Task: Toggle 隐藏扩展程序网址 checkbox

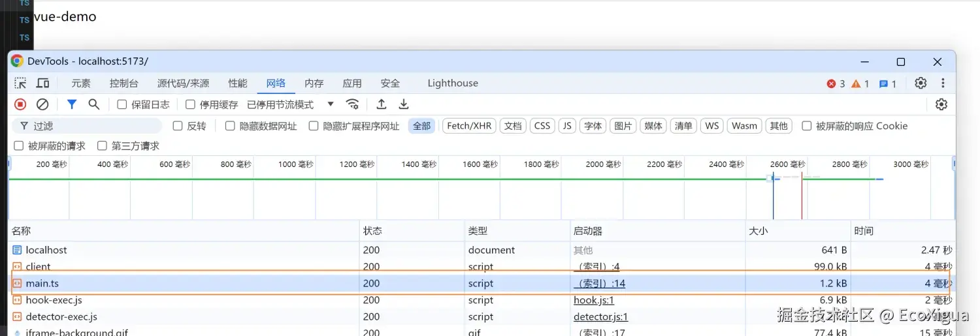Action: click(314, 126)
